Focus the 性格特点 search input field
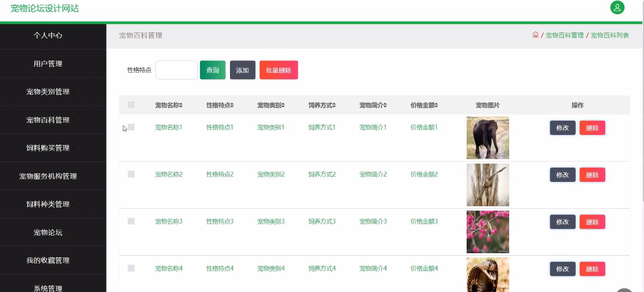The height and width of the screenshot is (292, 644). coord(176,70)
